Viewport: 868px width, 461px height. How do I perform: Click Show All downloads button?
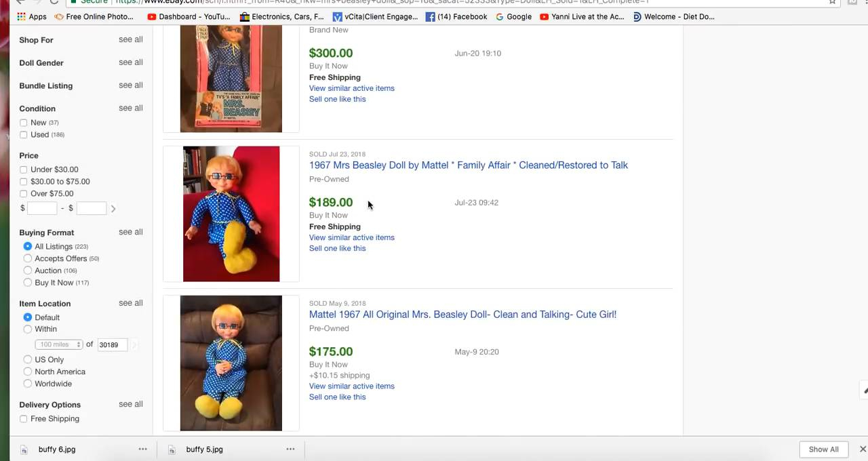823,449
